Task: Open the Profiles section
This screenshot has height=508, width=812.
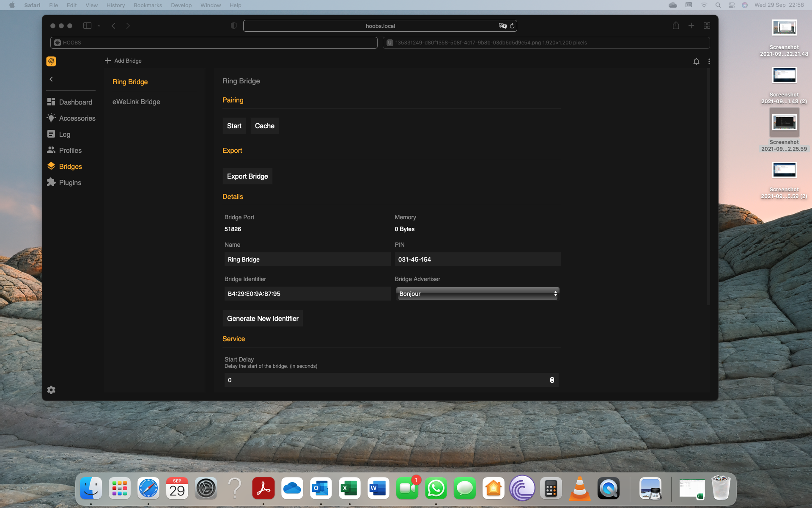Action: pos(70,150)
